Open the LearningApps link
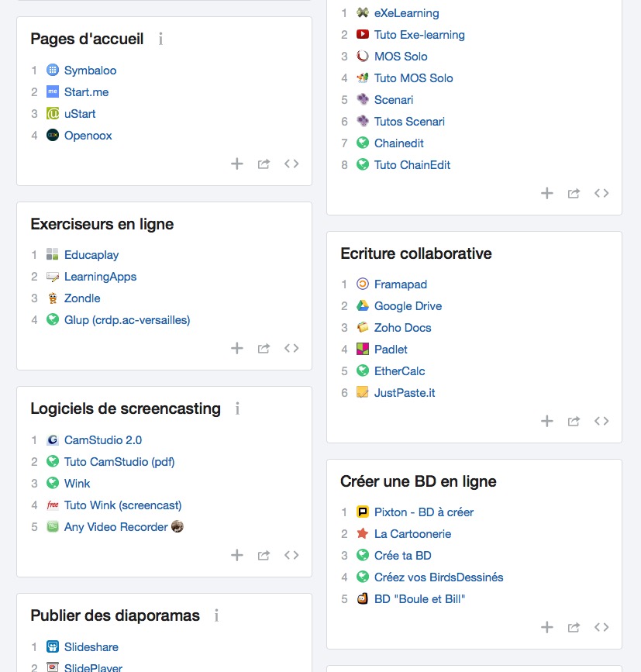Screen dimensions: 641x672 click(x=100, y=277)
